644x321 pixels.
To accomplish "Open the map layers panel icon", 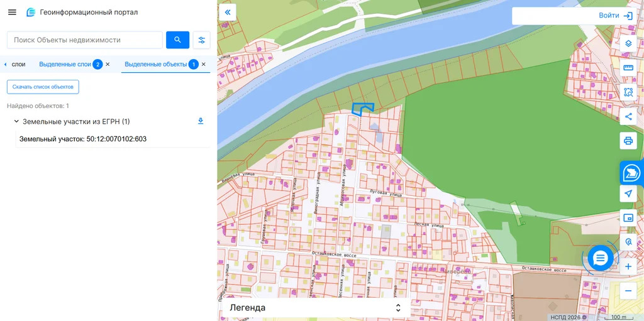I will [628, 44].
